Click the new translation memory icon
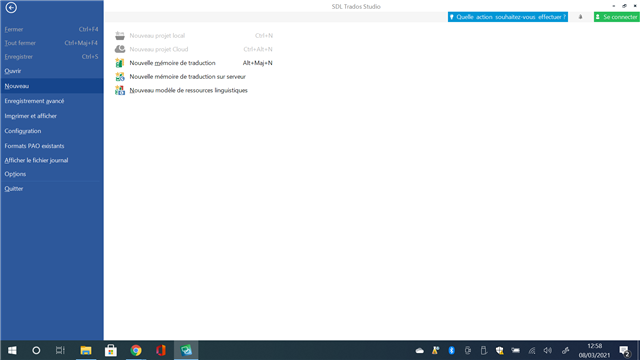The image size is (640, 360). pos(120,63)
